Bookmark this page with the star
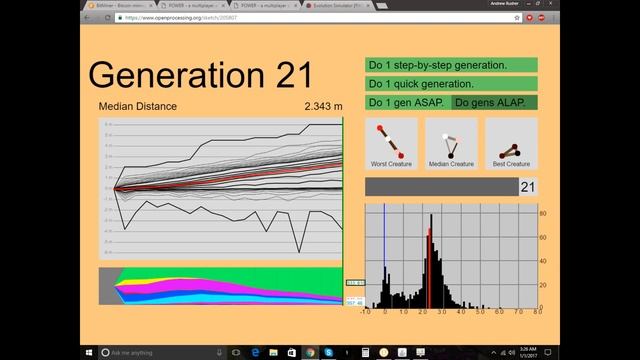Viewport: 640px width, 360px height. coord(517,18)
